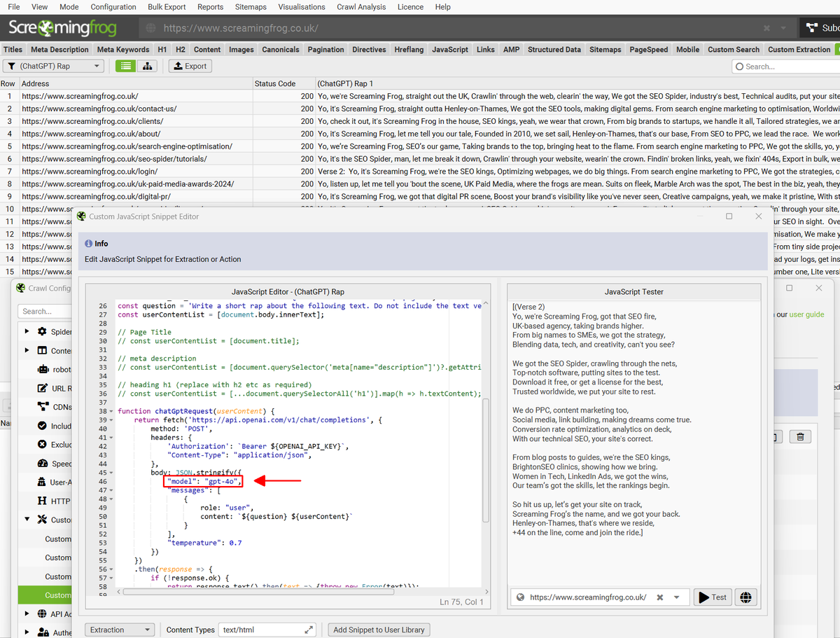Click the Spider gear icon
840x638 pixels.
point(42,331)
